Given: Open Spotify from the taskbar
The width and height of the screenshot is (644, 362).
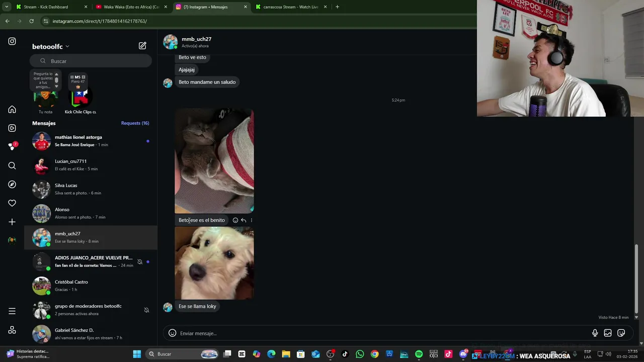Looking at the screenshot, I should point(419,354).
